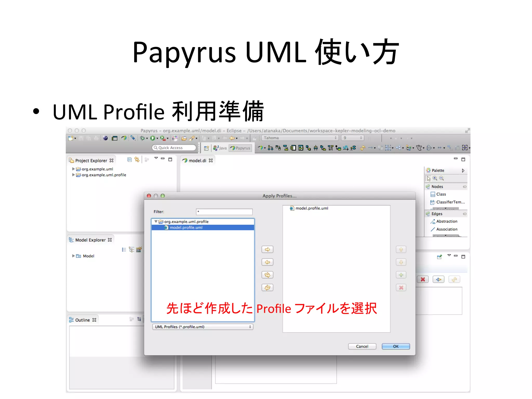Switch to the Model Explorer tab
532x399 pixels.
pos(90,240)
